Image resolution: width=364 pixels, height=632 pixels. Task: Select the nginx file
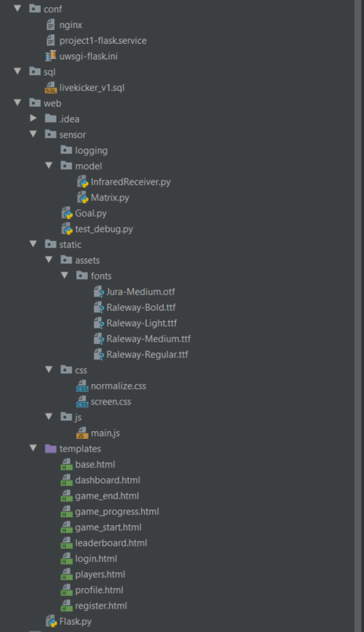point(71,25)
